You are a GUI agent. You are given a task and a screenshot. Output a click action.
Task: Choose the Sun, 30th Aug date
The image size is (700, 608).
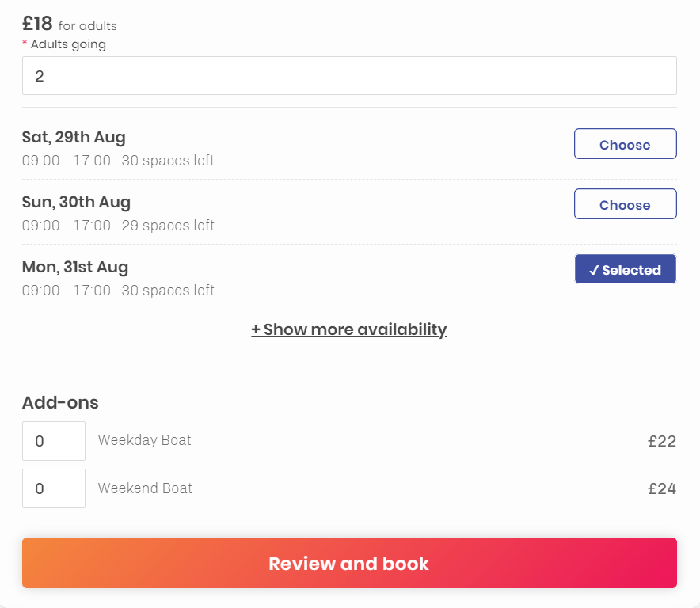(x=625, y=204)
